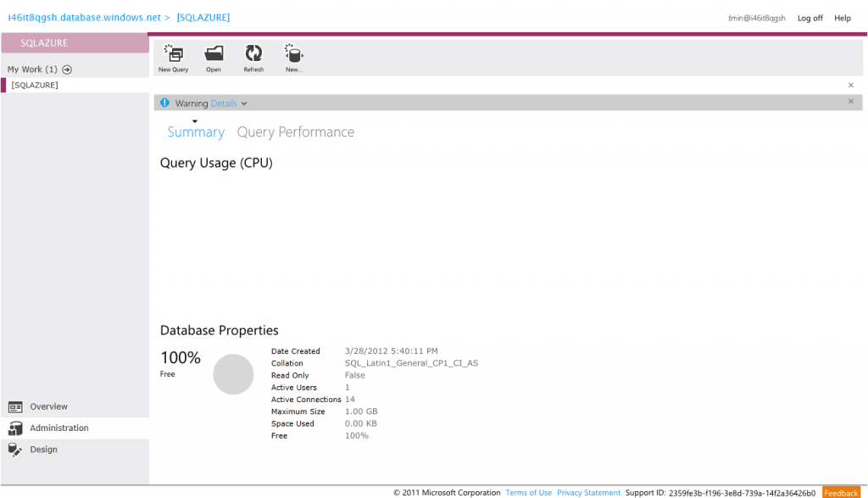The image size is (868, 498).
Task: Open the Help link
Action: point(843,19)
